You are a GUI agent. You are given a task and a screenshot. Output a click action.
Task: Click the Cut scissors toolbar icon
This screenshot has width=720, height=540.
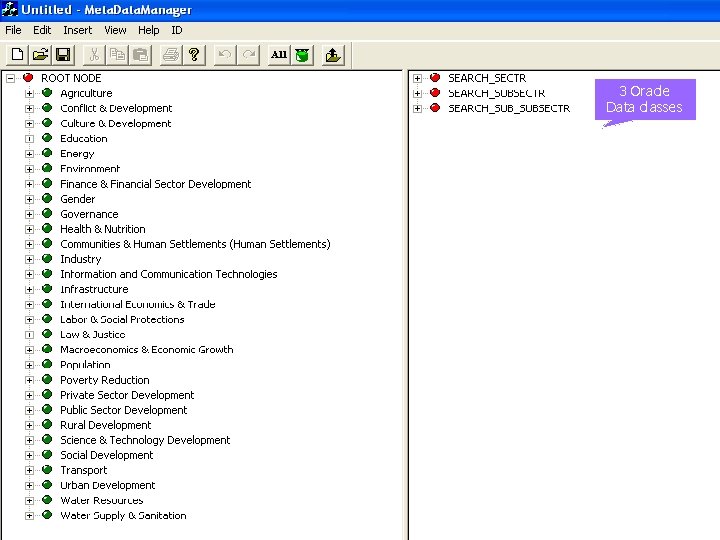(x=94, y=55)
